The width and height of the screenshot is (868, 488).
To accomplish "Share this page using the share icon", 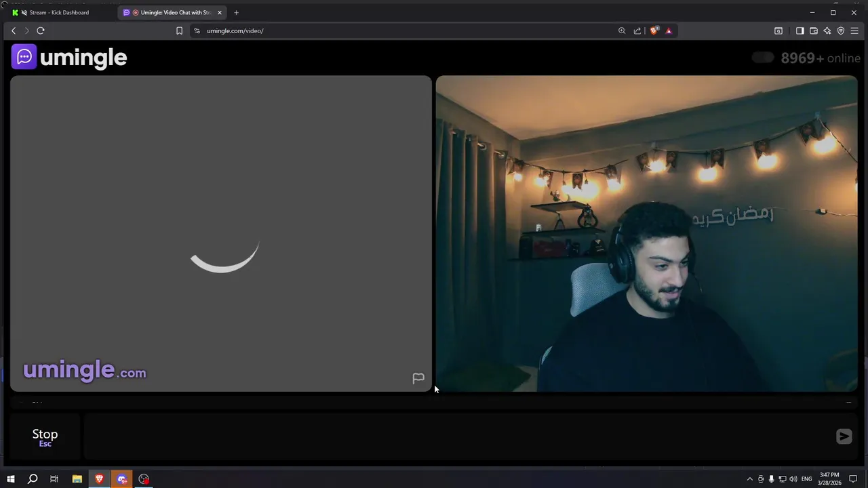I will point(637,30).
